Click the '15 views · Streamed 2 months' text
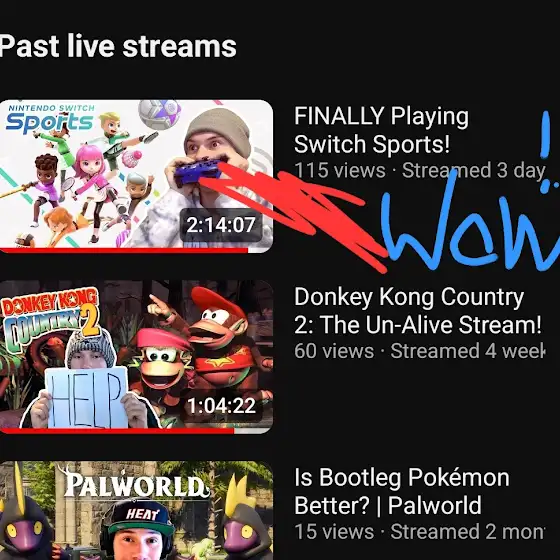 pos(420,532)
